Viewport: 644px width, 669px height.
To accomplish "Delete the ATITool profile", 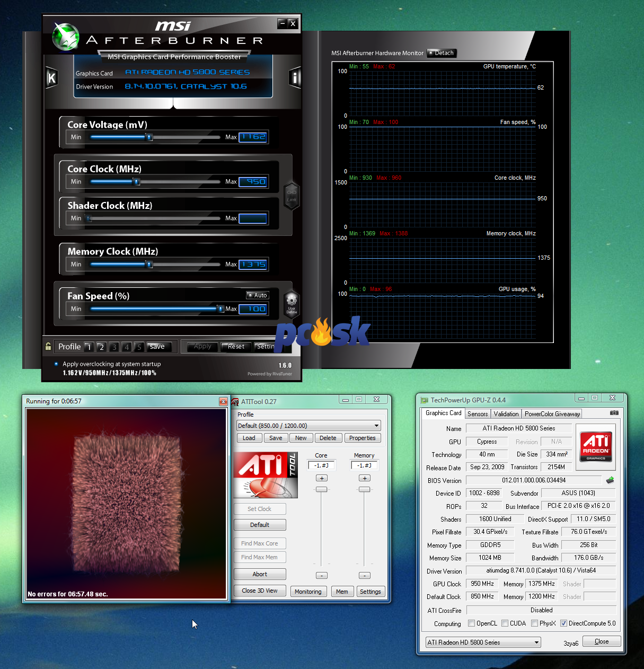I will (x=328, y=438).
